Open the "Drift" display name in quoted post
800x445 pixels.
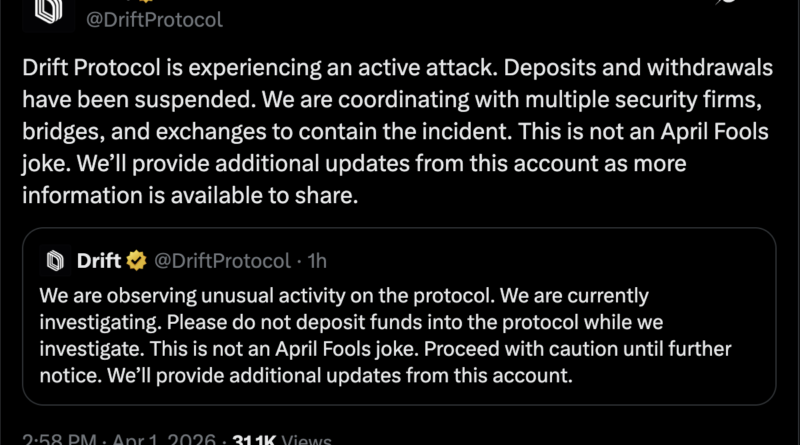pyautogui.click(x=98, y=262)
